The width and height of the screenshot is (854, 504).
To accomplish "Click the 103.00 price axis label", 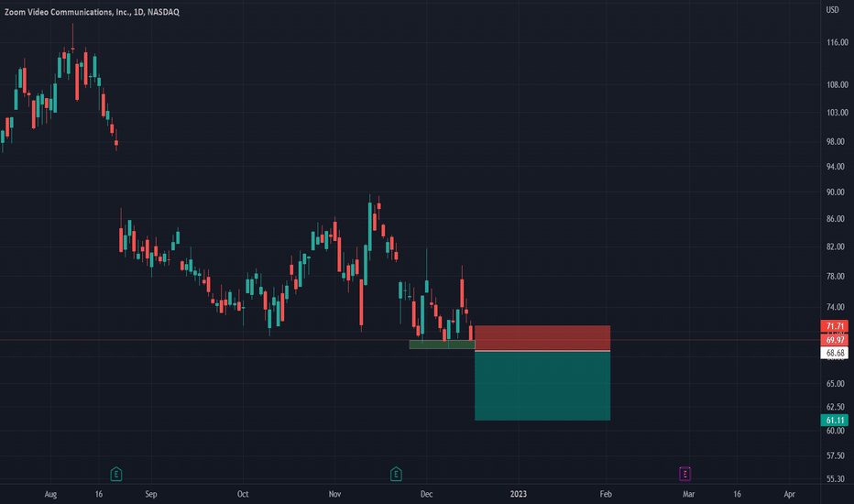I will pyautogui.click(x=838, y=113).
